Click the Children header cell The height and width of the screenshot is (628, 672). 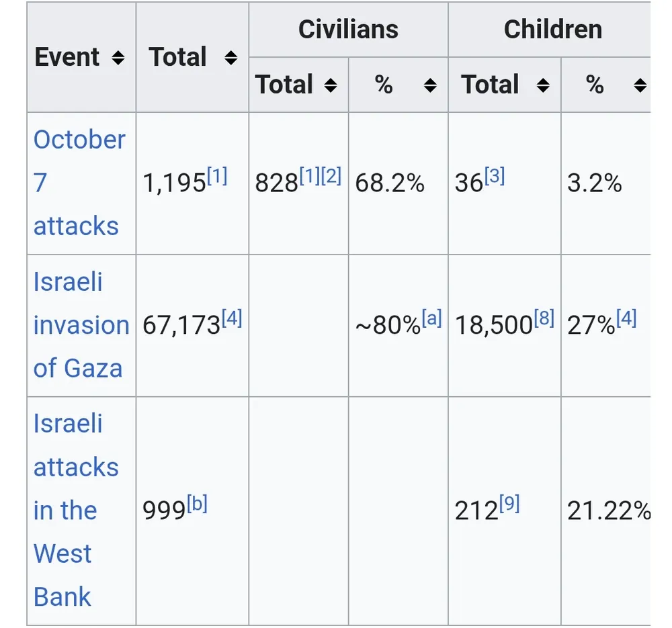point(552,30)
